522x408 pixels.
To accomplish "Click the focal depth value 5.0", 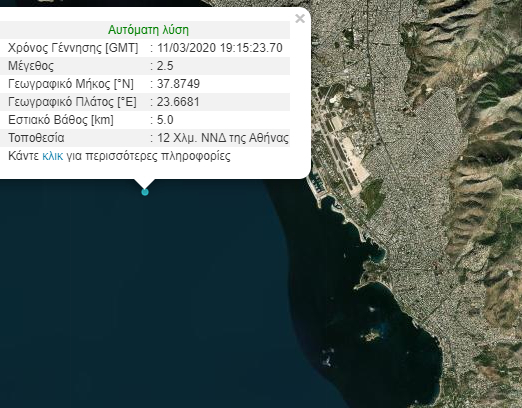I will click(165, 120).
